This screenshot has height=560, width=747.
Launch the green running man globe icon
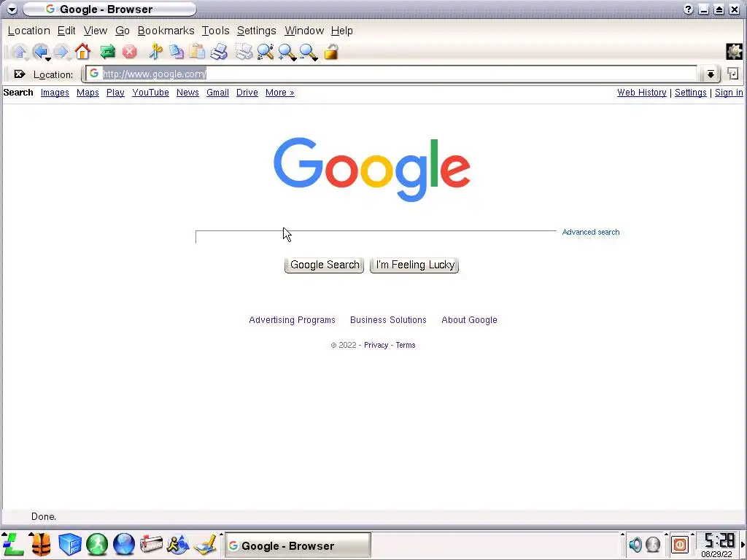97,544
